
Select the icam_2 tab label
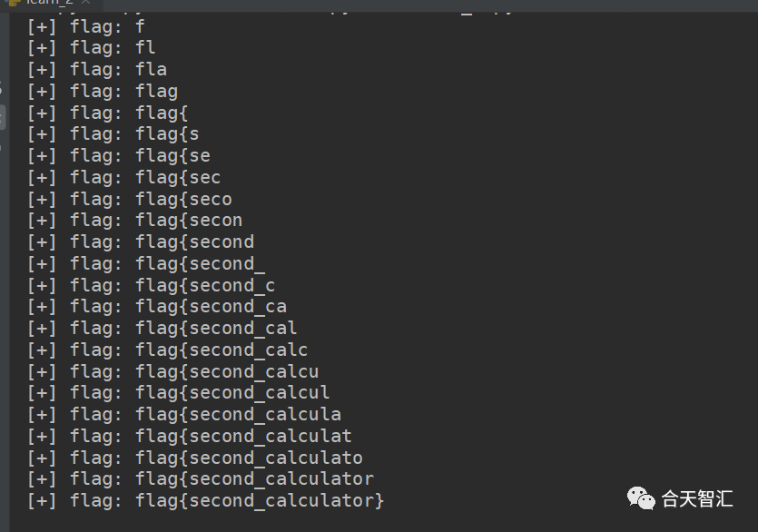pyautogui.click(x=50, y=3)
